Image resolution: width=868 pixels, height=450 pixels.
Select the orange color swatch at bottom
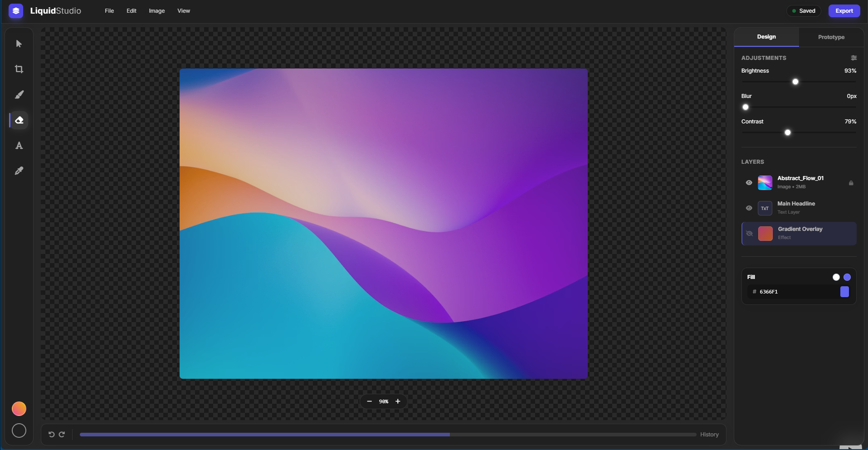pos(19,409)
